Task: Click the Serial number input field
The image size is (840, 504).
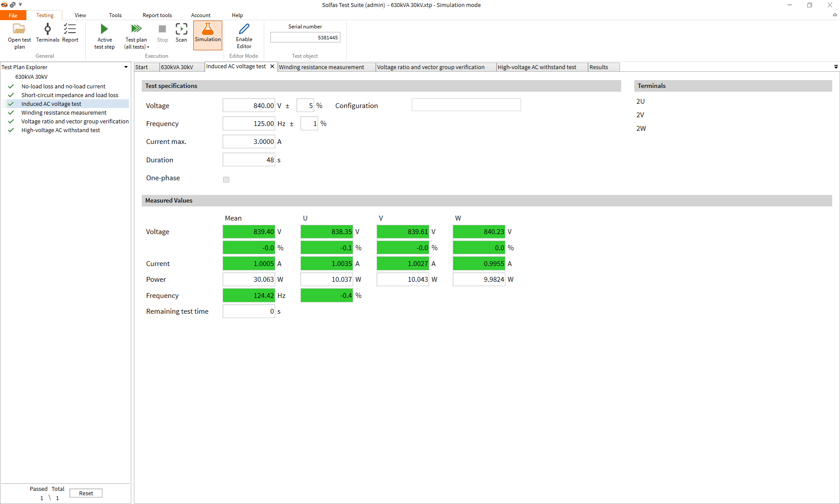Action: 305,38
